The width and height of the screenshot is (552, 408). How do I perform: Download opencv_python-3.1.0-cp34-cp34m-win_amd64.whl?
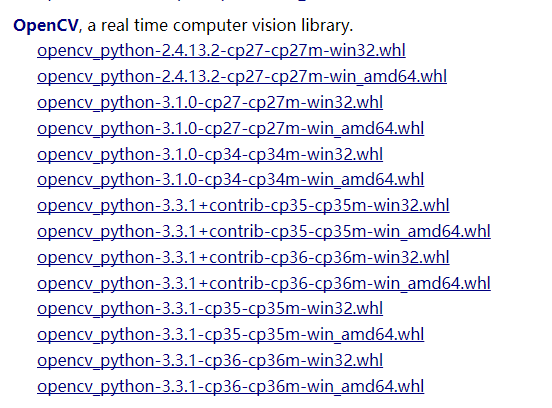230,180
